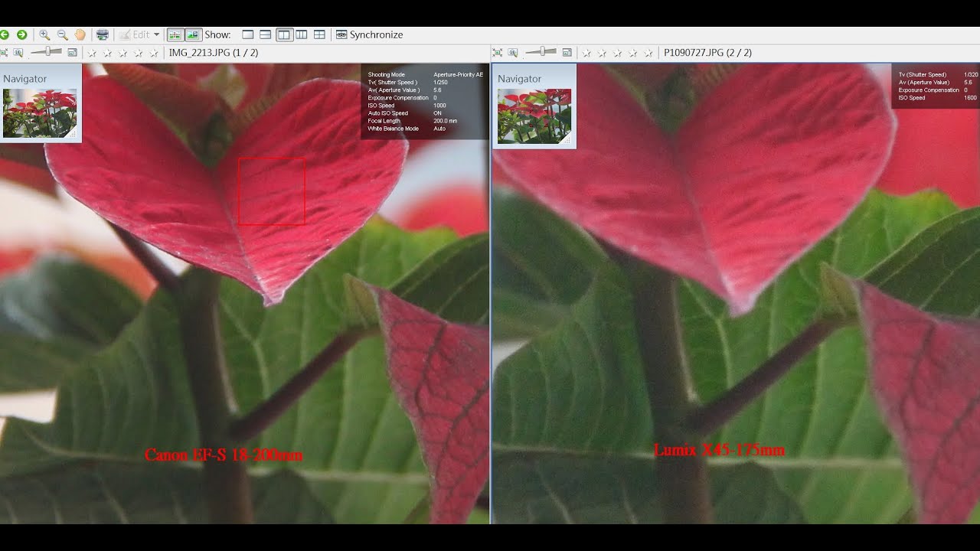The width and height of the screenshot is (980, 551).
Task: Rate P1090727.JPG three stars
Action: pos(617,53)
